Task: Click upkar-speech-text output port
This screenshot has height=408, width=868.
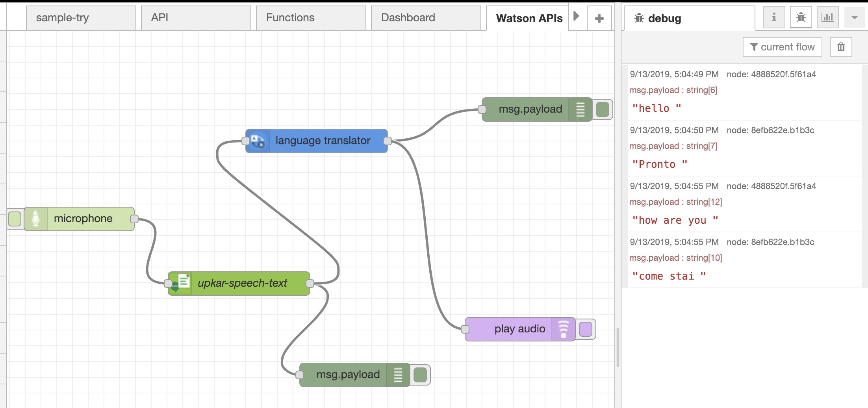Action: (310, 284)
